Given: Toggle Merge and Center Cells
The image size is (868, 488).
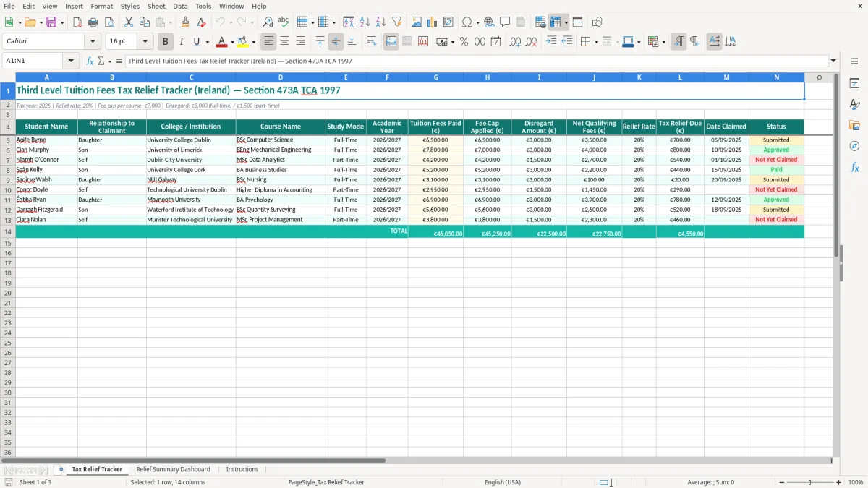Looking at the screenshot, I should pos(391,42).
